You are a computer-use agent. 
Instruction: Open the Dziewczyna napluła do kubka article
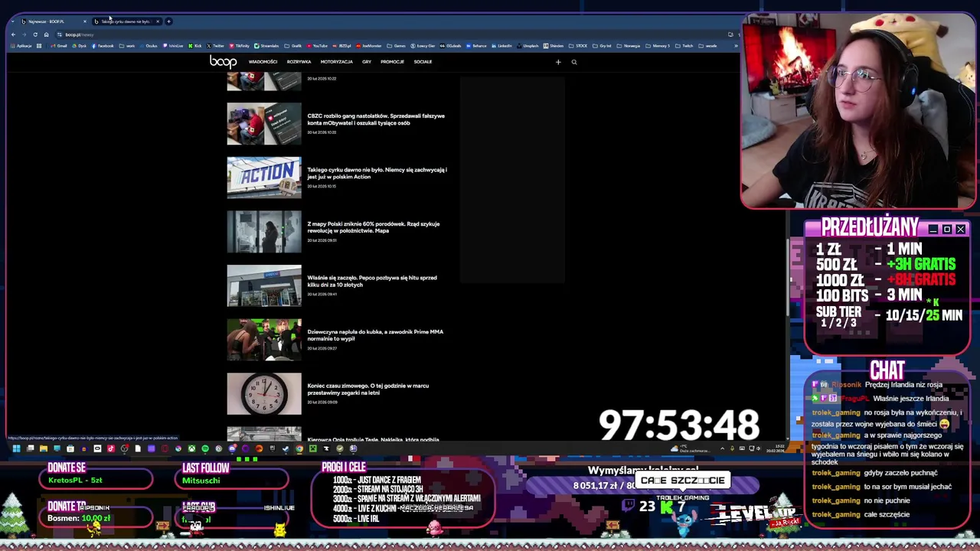[x=375, y=335]
